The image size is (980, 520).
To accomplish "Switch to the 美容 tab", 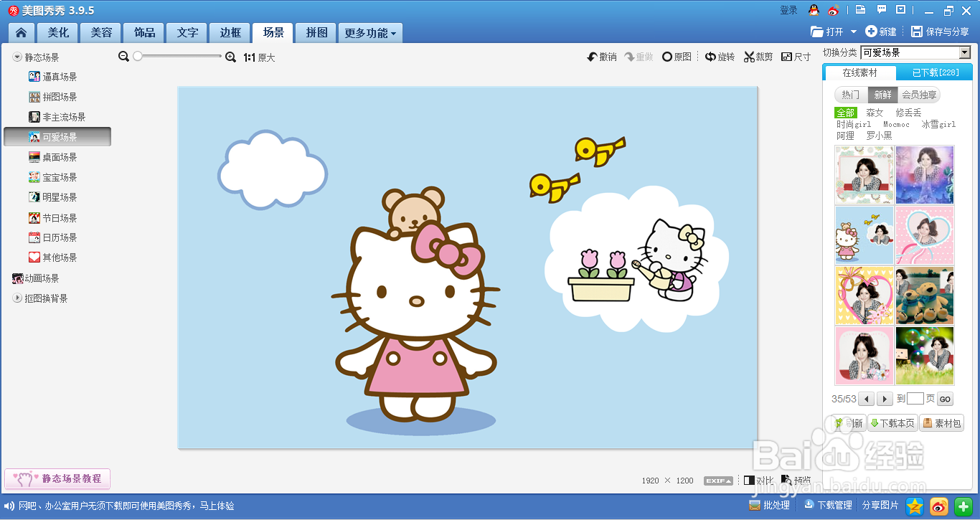I will (x=101, y=33).
